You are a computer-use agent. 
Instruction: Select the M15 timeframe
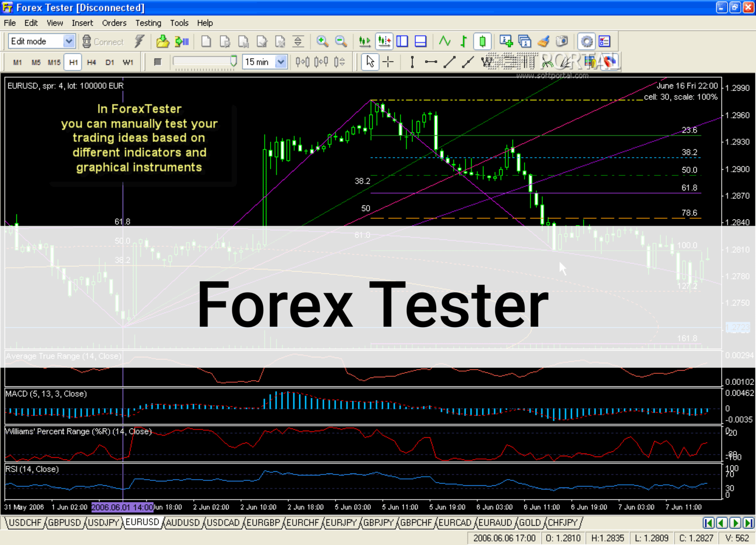pos(54,62)
